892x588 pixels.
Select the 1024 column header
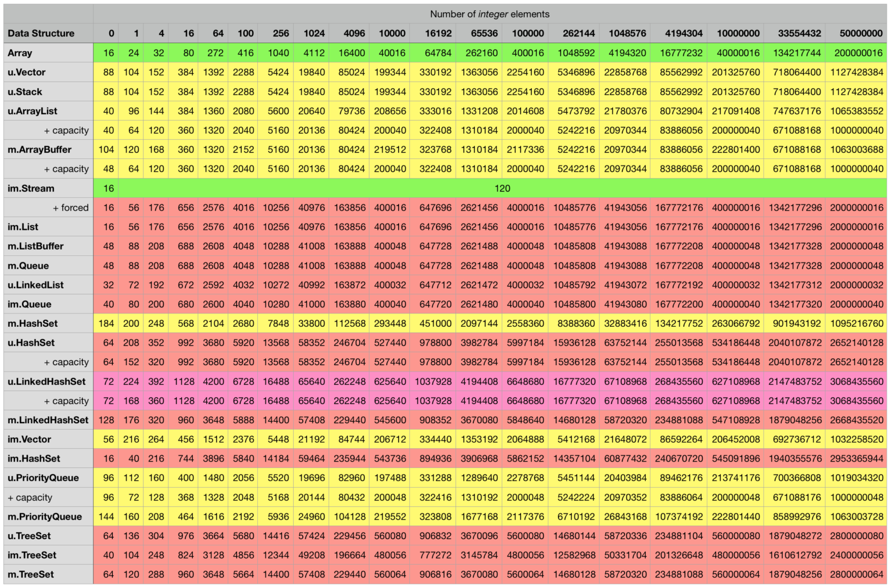tap(314, 33)
